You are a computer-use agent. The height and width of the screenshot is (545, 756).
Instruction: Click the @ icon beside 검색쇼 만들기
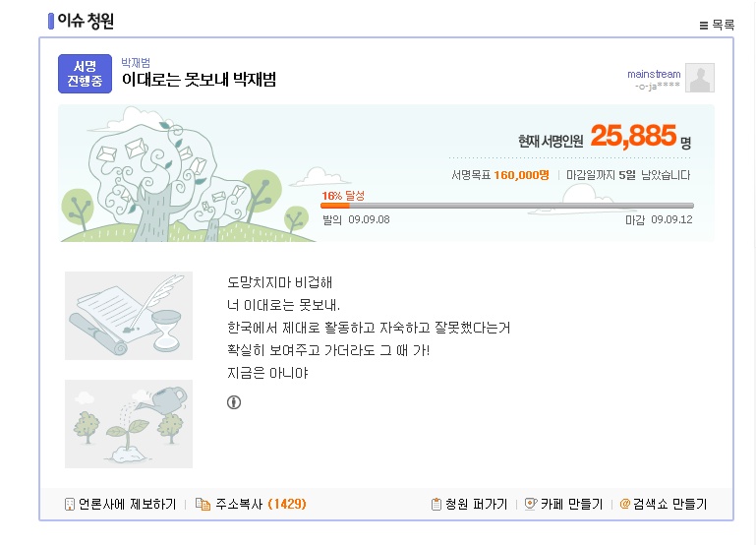(624, 505)
